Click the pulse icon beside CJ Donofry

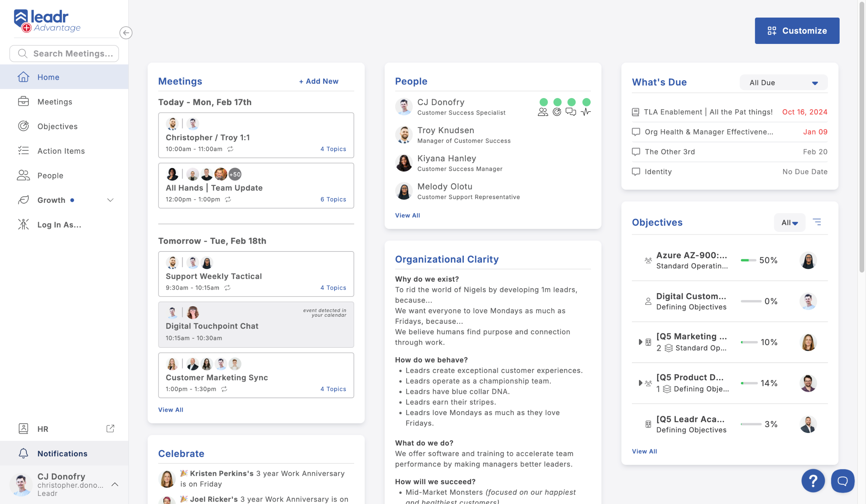[586, 112]
